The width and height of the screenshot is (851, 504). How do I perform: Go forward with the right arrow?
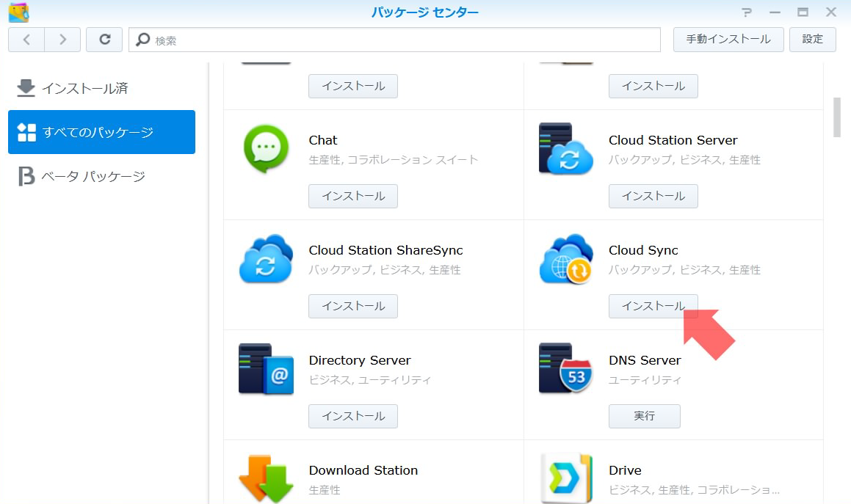(x=62, y=40)
